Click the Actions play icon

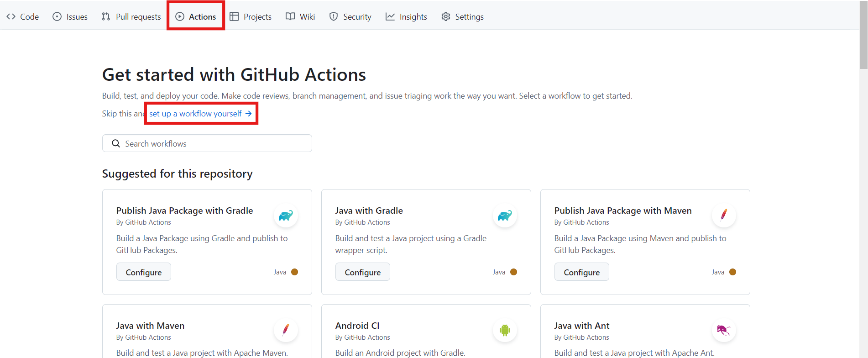point(180,16)
